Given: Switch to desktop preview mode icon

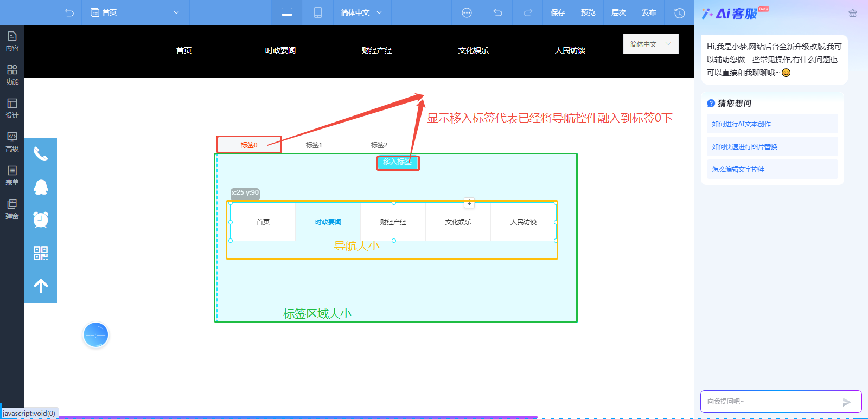Looking at the screenshot, I should pyautogui.click(x=287, y=12).
